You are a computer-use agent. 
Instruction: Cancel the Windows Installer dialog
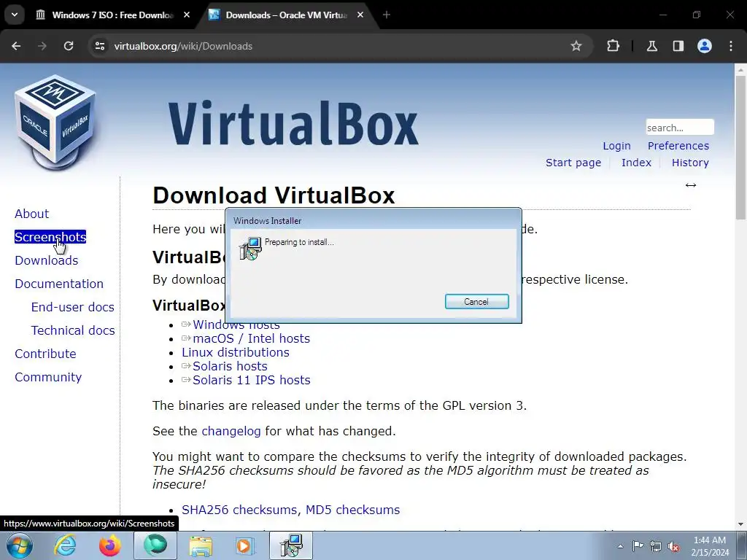pos(477,301)
